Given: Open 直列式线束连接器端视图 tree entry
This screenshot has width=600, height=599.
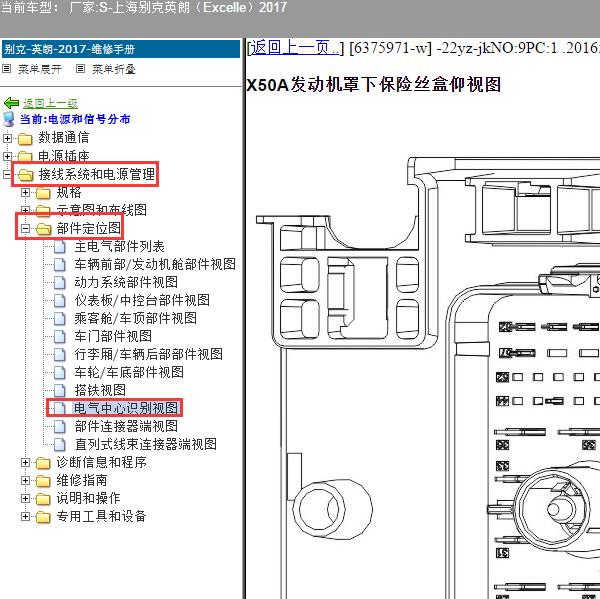Looking at the screenshot, I should [146, 444].
